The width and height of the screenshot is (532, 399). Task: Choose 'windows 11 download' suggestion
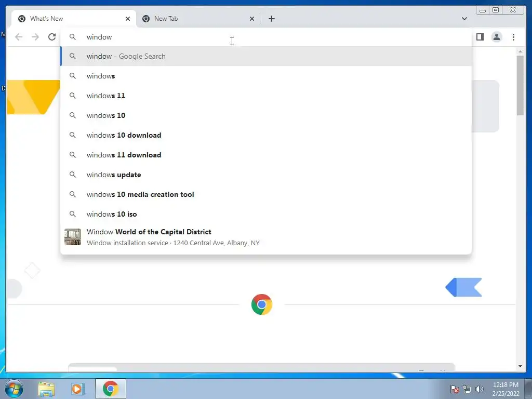pyautogui.click(x=266, y=155)
